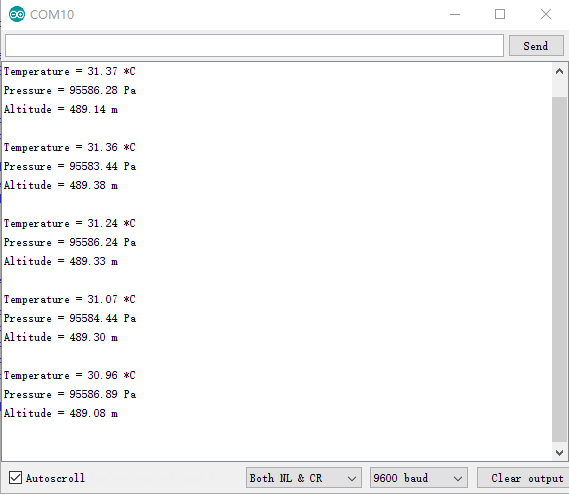Screen dimensions: 569x495
Task: Close the COM10 serial monitor window
Action: (x=546, y=15)
